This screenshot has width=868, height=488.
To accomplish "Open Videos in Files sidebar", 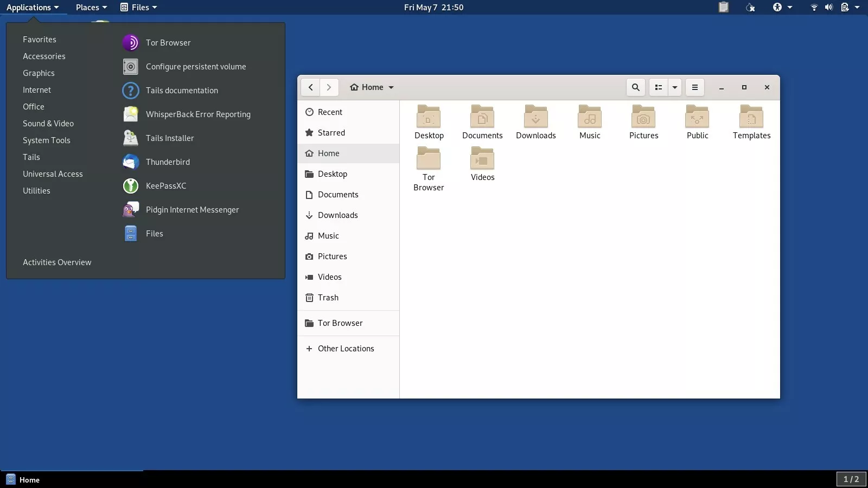I will 348,277.
